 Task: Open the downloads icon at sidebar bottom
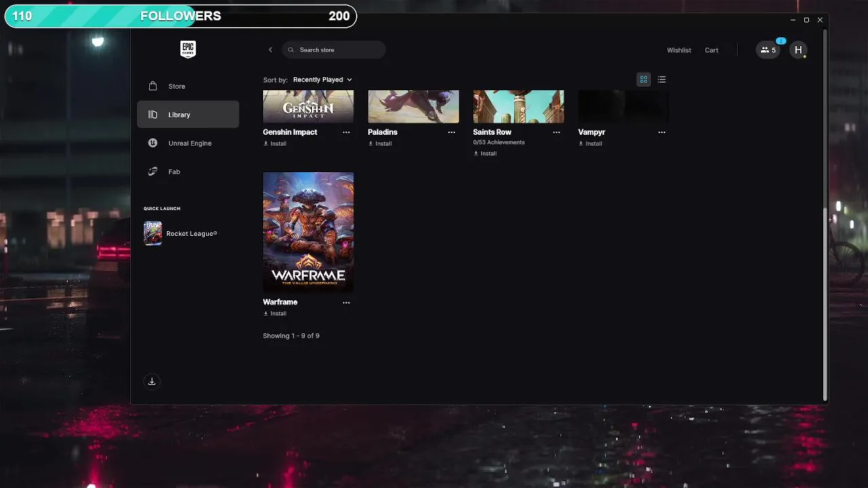[152, 382]
